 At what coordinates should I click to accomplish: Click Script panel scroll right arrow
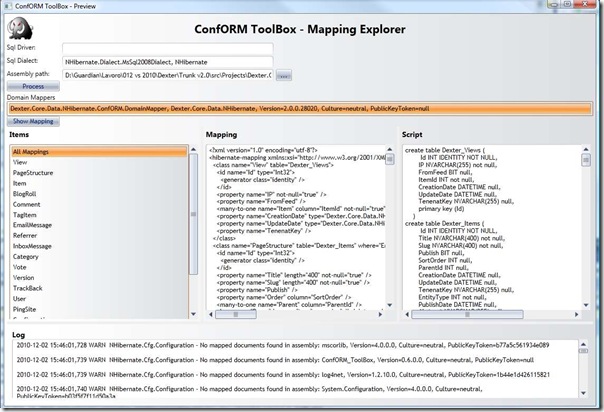tap(576, 314)
